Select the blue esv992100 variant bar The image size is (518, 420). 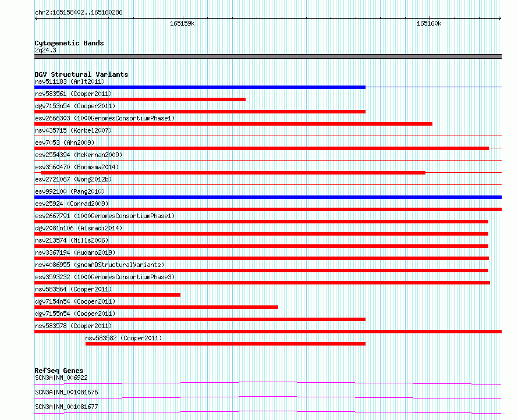(268, 197)
